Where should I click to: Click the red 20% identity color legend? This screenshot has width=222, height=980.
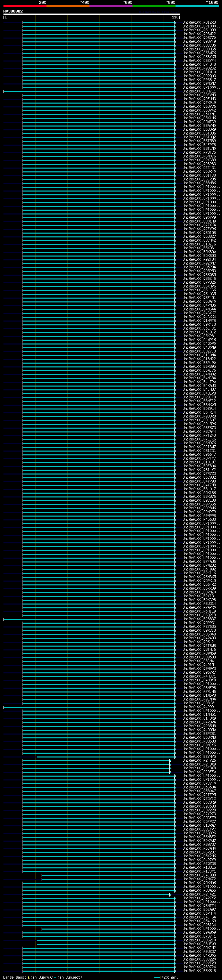click(x=25, y=6)
